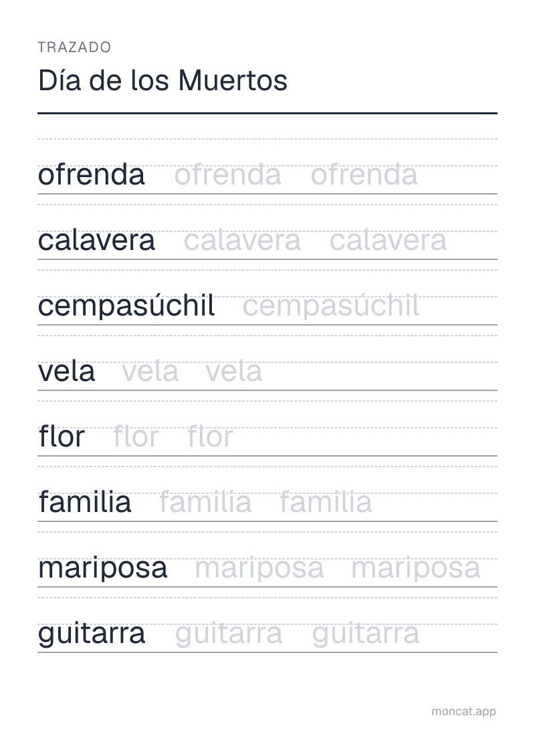The height and width of the screenshot is (756, 535).
Task: Select the dark word familia
Action: [x=85, y=503]
